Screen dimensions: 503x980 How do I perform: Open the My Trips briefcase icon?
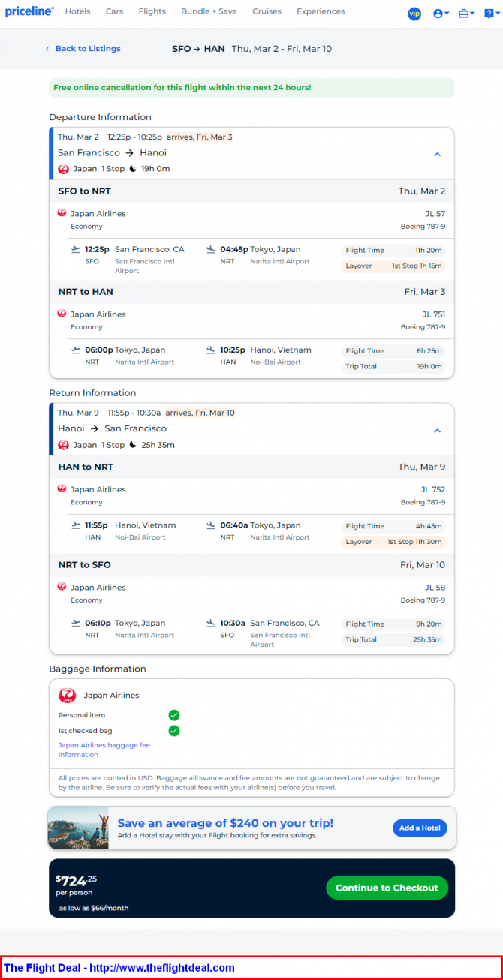coord(466,14)
